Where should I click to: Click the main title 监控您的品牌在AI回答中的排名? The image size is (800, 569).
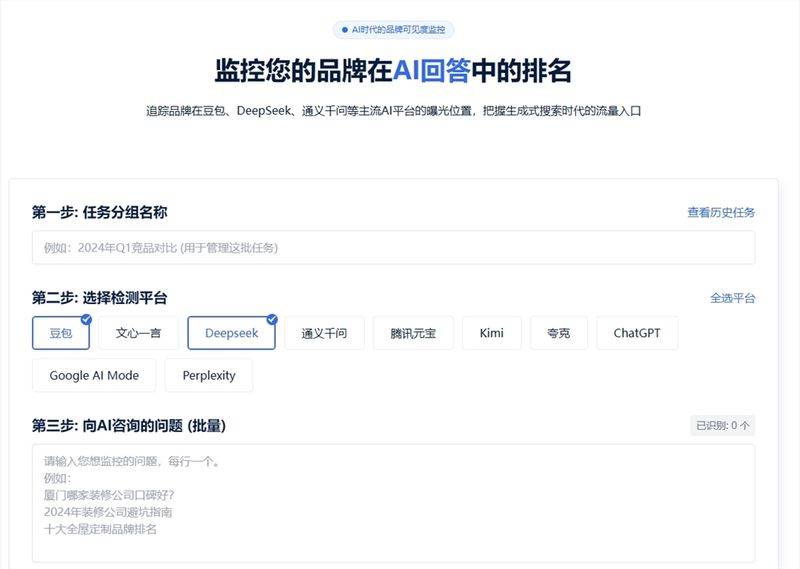pos(393,70)
